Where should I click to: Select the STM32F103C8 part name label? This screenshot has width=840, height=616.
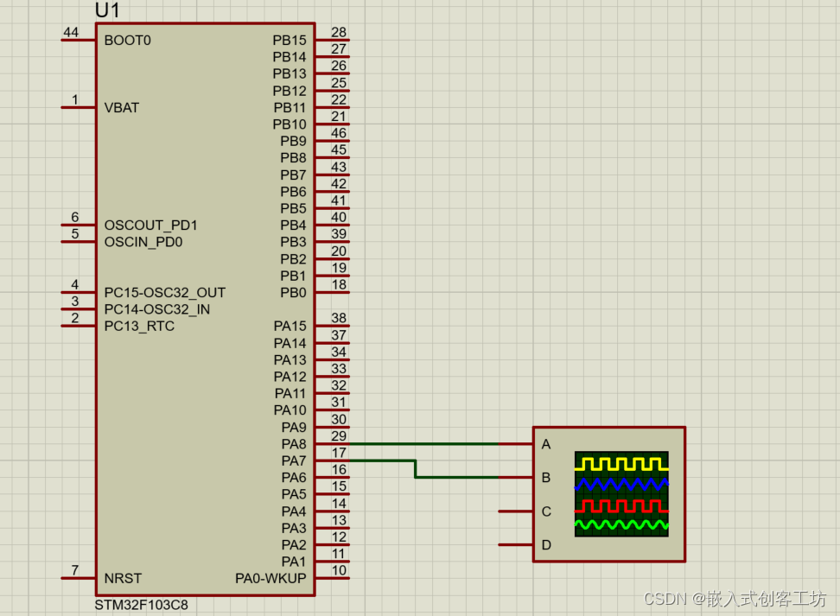(142, 606)
